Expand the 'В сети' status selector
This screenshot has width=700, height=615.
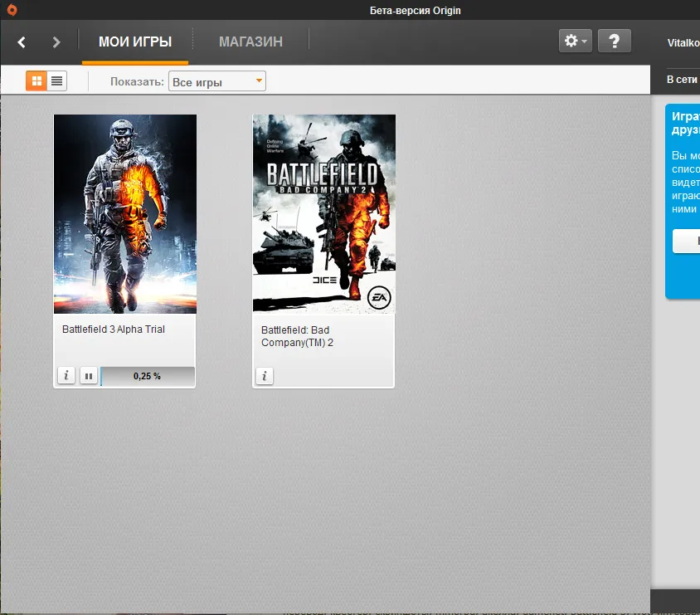pos(683,80)
